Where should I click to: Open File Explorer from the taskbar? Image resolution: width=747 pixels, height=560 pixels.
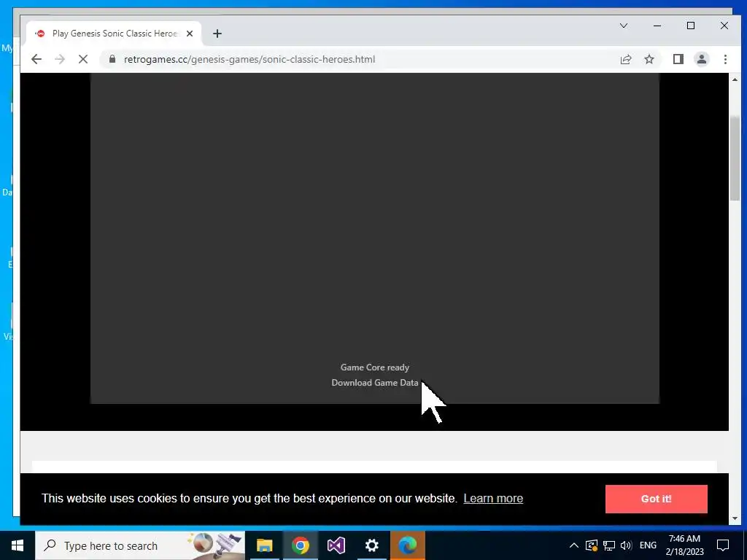(x=264, y=545)
